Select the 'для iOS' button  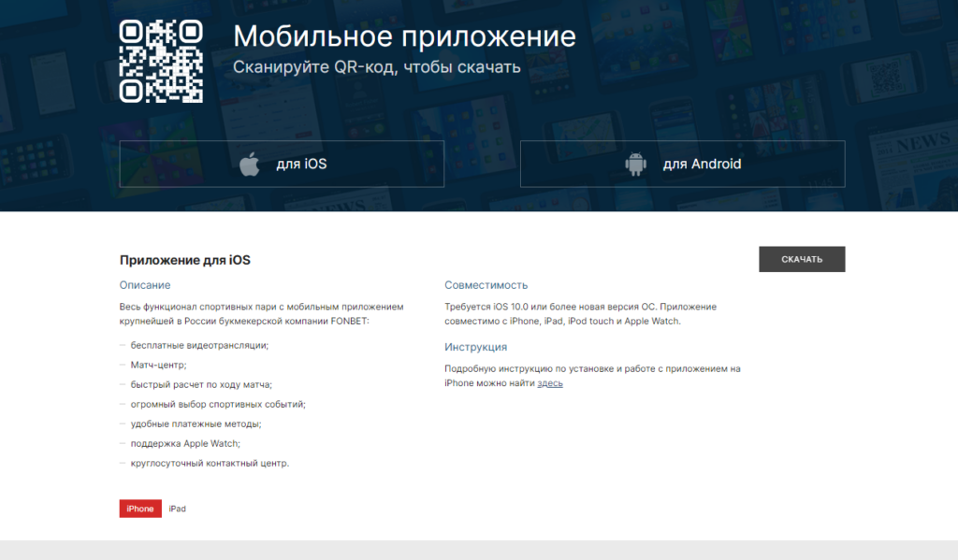[x=282, y=164]
